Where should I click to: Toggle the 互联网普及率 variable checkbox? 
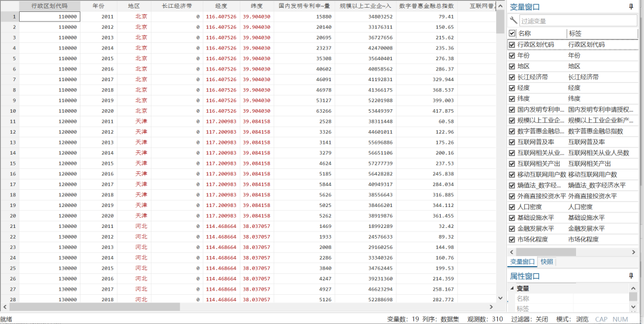(512, 142)
